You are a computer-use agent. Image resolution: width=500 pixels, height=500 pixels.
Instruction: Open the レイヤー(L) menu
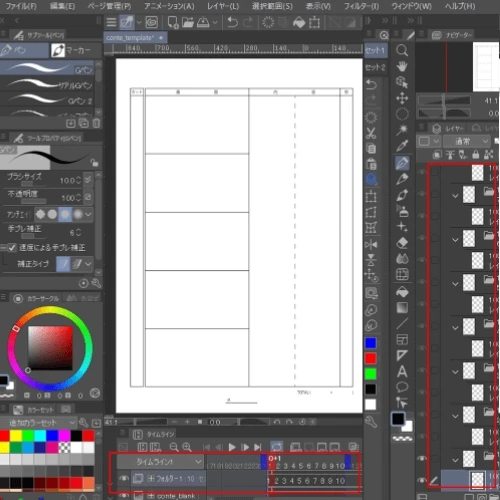pyautogui.click(x=223, y=6)
